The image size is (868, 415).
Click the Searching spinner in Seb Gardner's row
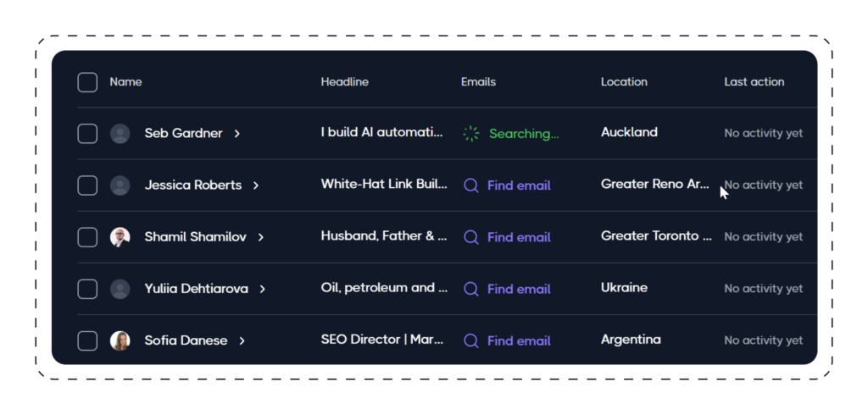[471, 134]
